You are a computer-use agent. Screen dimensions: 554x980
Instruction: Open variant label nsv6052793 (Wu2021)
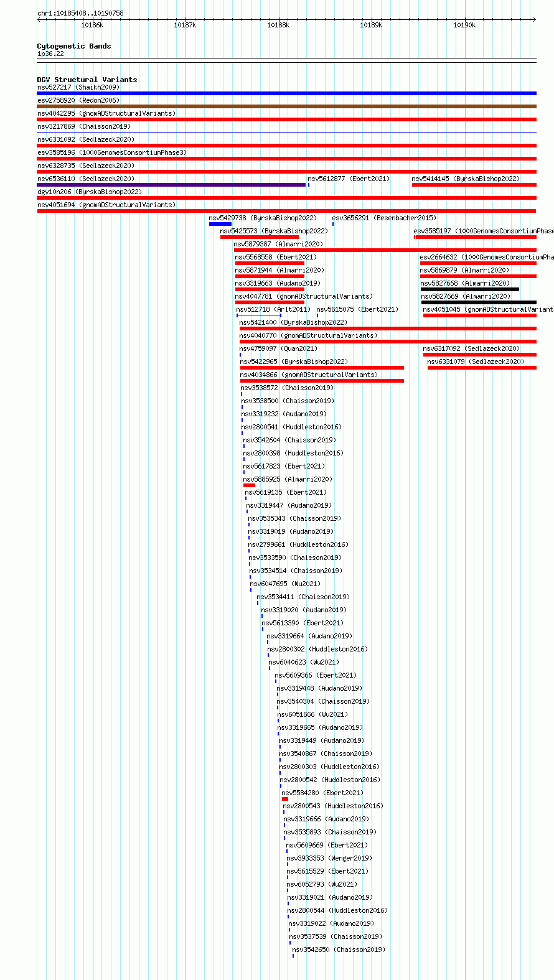coord(322,884)
